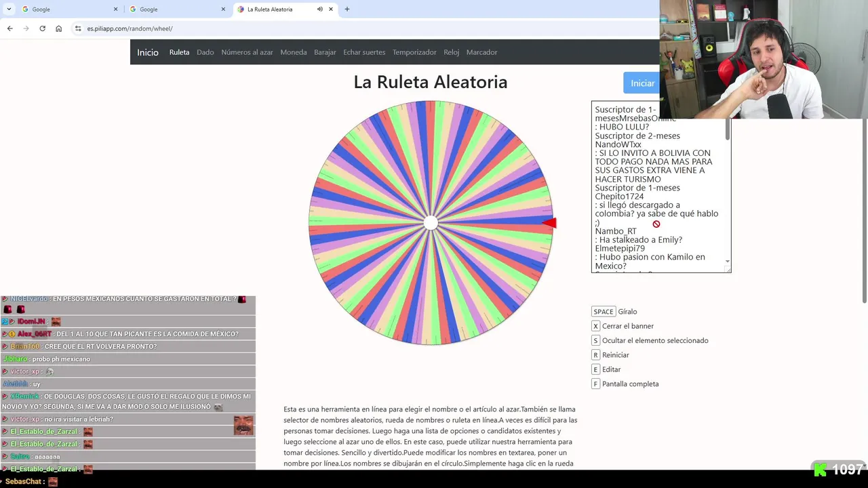This screenshot has height=488, width=868.
Task: Click Brian160 chat message about RT
Action: (x=128, y=346)
